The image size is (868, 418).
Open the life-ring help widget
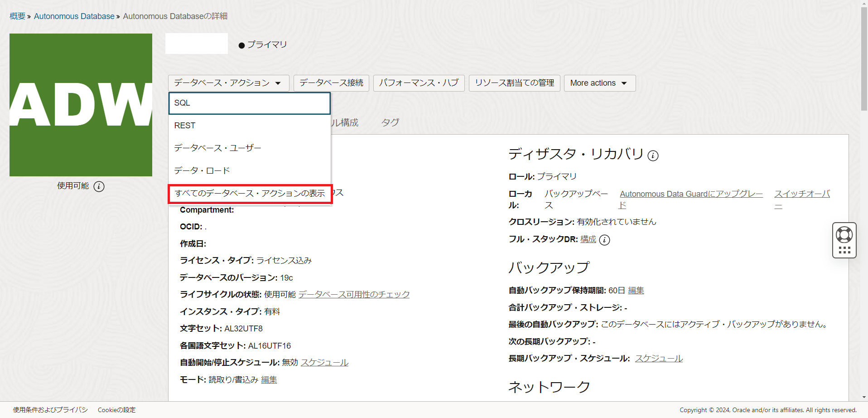click(x=844, y=233)
